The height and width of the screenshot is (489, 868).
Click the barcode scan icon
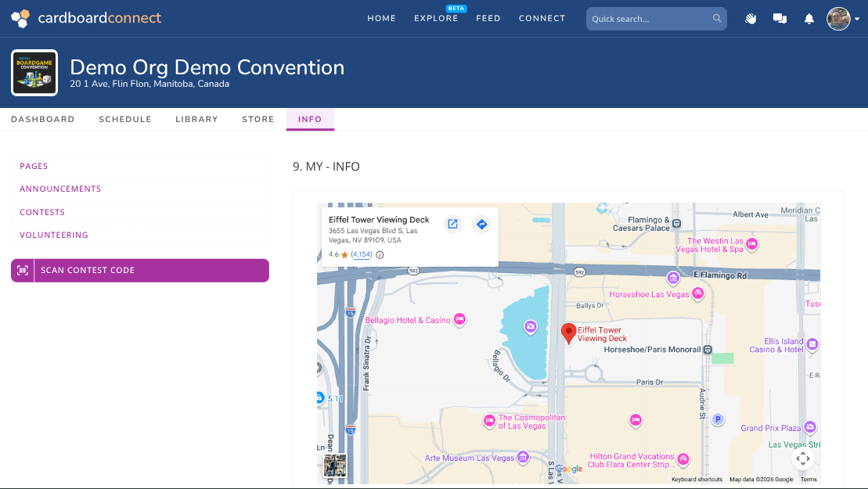[23, 271]
